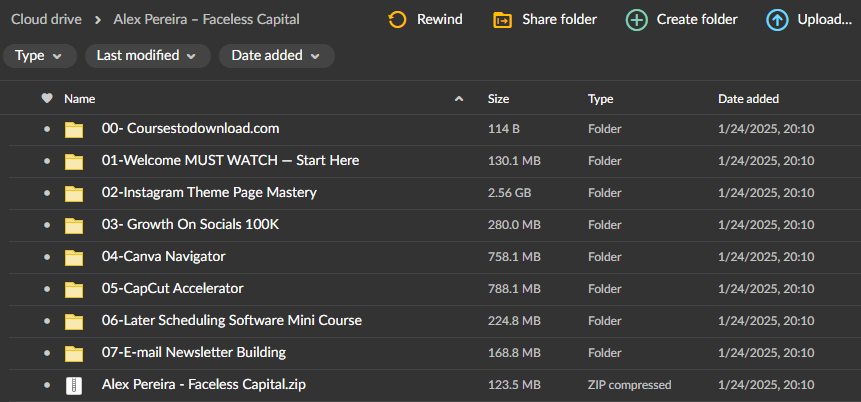Open the Type filter dropdown
The height and width of the screenshot is (402, 861).
pos(40,56)
